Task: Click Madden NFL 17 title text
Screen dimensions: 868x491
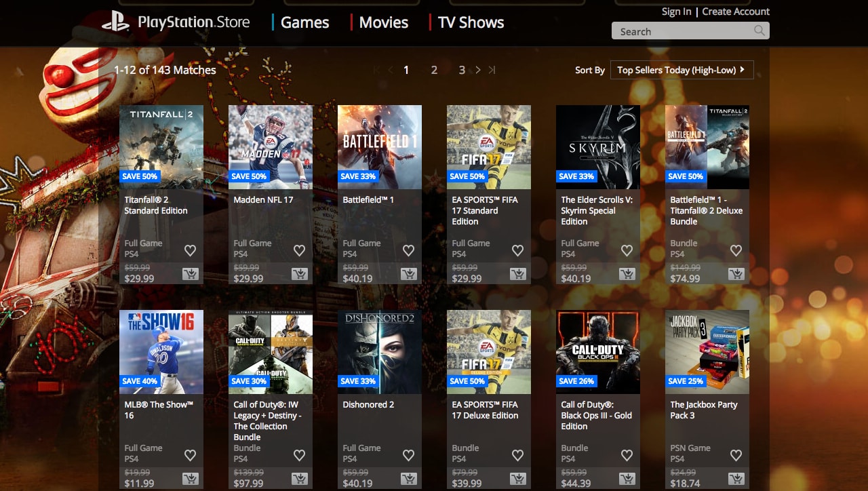Action: (x=263, y=199)
